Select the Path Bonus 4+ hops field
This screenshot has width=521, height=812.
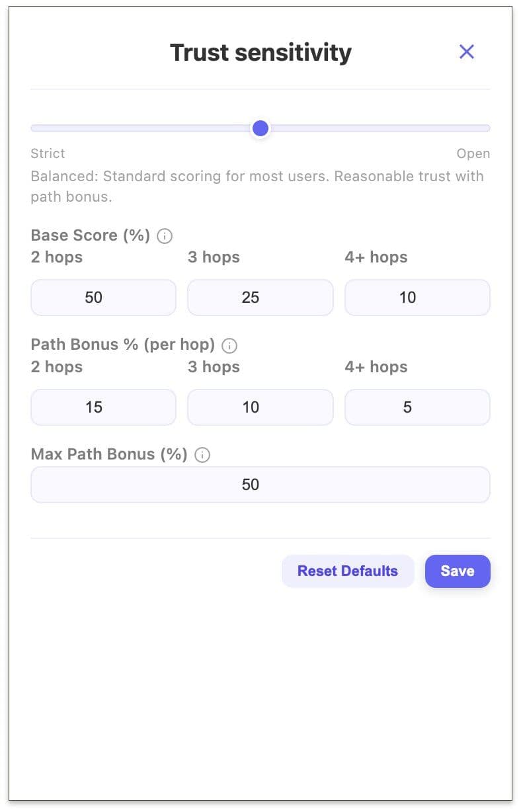pos(417,407)
